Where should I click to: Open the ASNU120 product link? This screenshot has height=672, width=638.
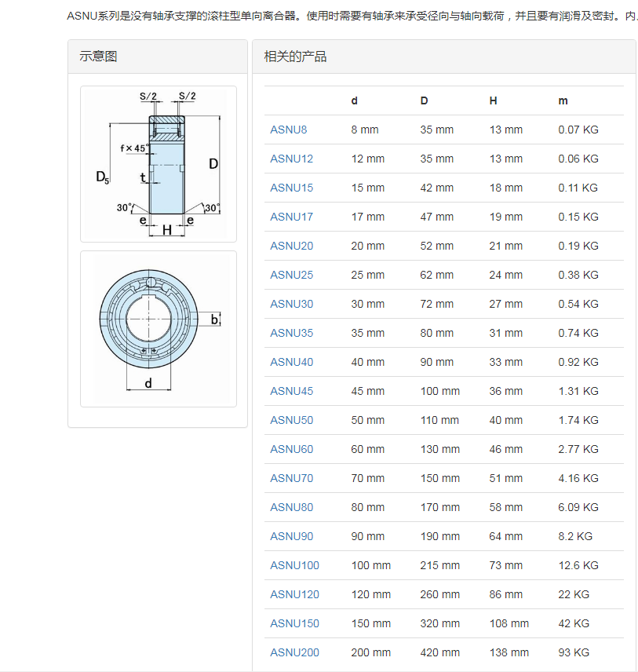point(294,594)
